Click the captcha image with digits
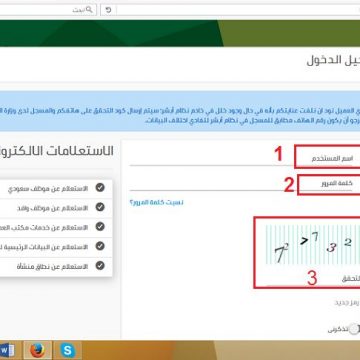360x360 pixels. [313, 245]
